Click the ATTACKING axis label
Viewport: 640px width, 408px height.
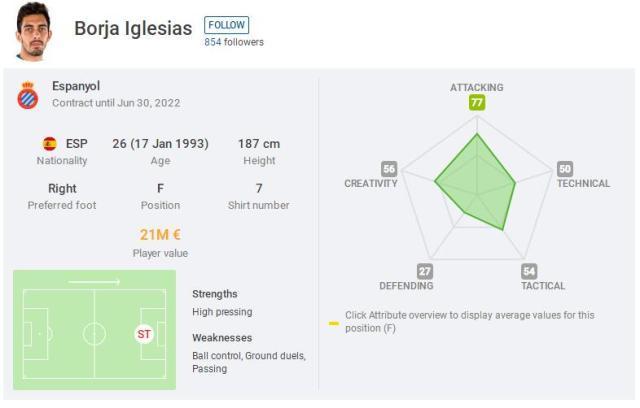(477, 87)
